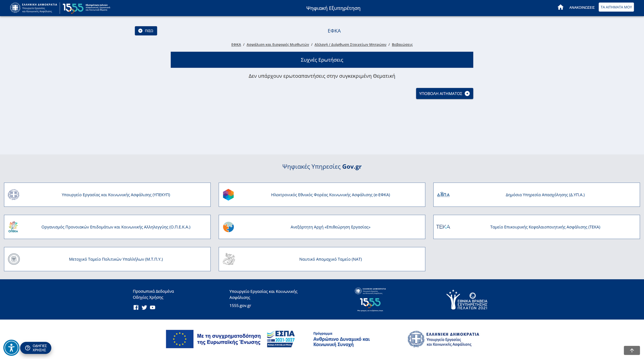Click the Επιθεώρηση Εργασίας puzzle logo
This screenshot has height=359, width=644.
[x=228, y=227]
